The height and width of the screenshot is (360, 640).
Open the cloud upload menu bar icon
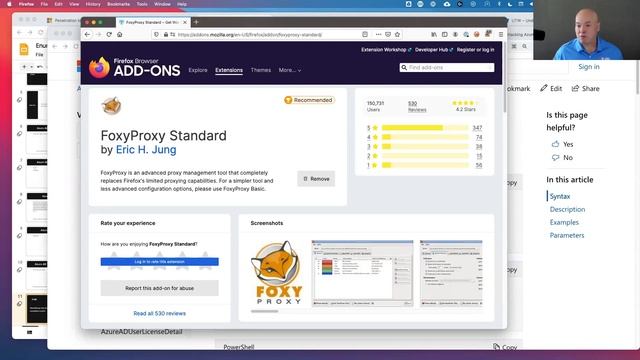pos(447,4)
